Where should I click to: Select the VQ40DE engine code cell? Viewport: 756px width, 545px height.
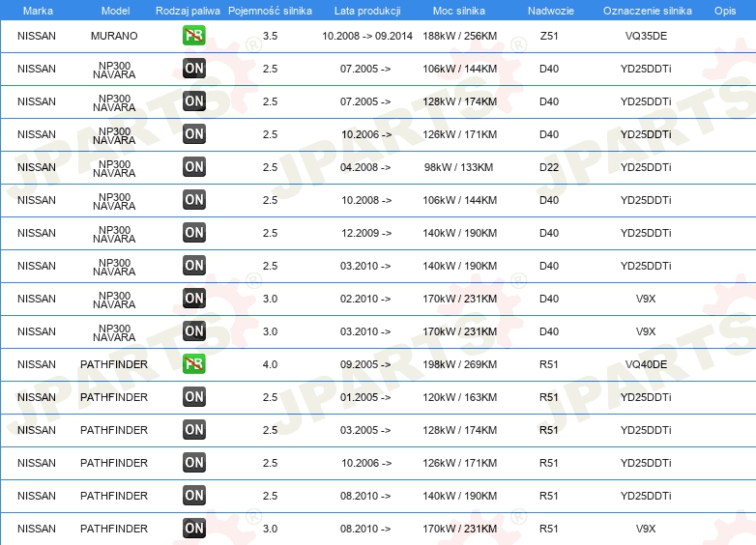click(646, 364)
